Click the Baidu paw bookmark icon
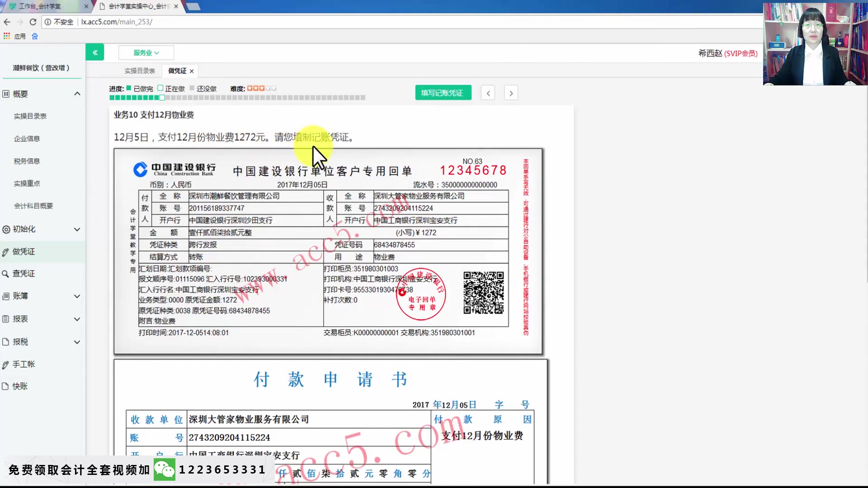This screenshot has width=868, height=488. 35,36
